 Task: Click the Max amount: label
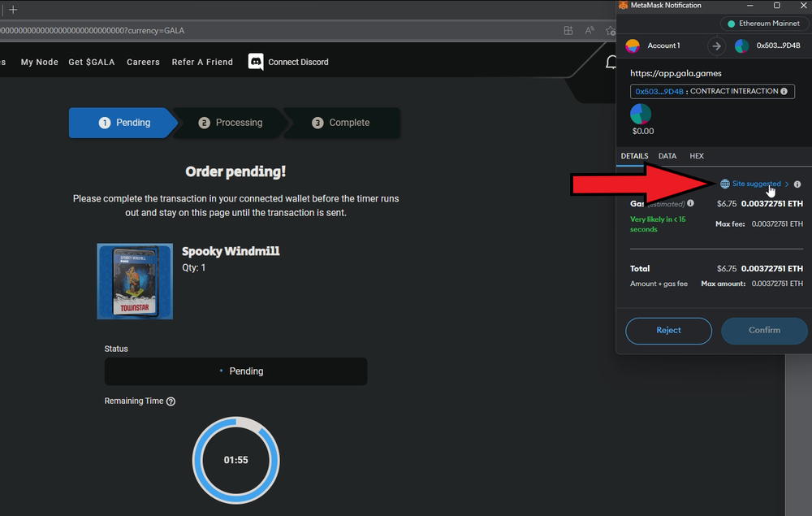coord(723,284)
